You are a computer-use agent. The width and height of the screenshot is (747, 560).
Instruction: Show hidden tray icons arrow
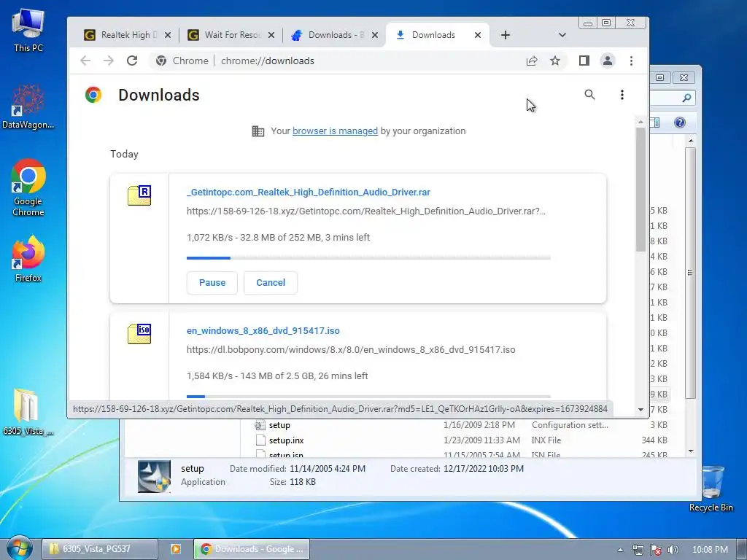620,550
